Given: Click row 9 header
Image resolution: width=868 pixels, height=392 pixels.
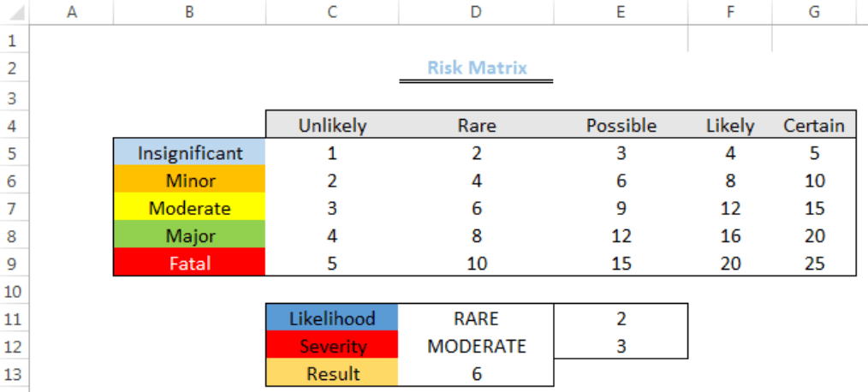Looking at the screenshot, I should [12, 264].
